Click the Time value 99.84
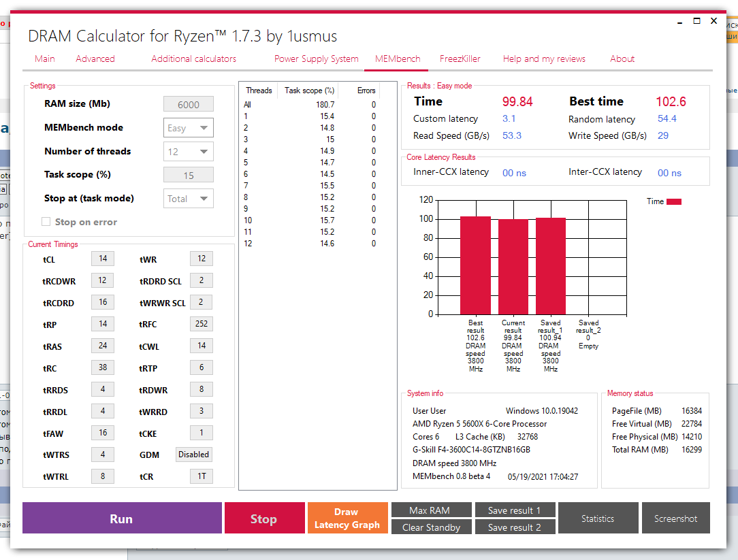The image size is (738, 560). pos(517,101)
